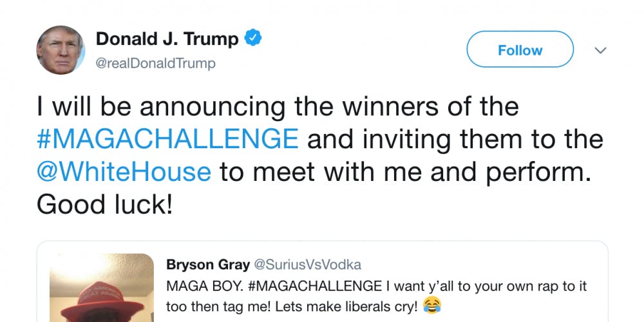Open the @realDonaldTrump handle
The image size is (644, 322).
pyautogui.click(x=156, y=63)
